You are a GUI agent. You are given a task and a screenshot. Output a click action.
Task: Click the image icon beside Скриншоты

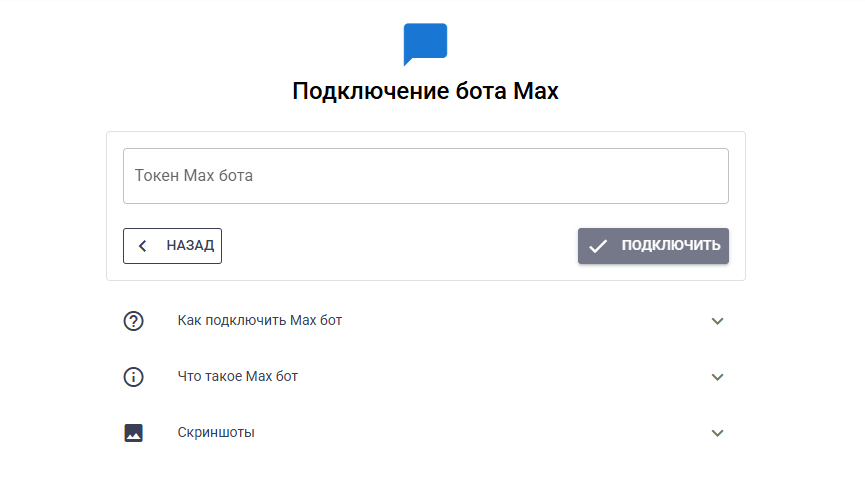point(134,433)
